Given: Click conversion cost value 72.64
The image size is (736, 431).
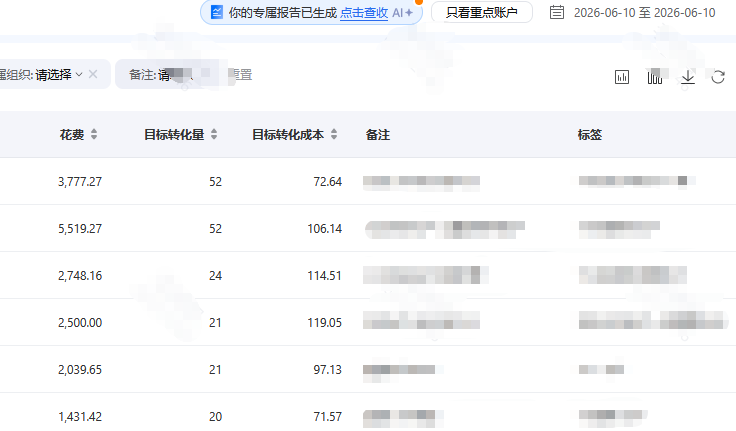Looking at the screenshot, I should [x=328, y=182].
